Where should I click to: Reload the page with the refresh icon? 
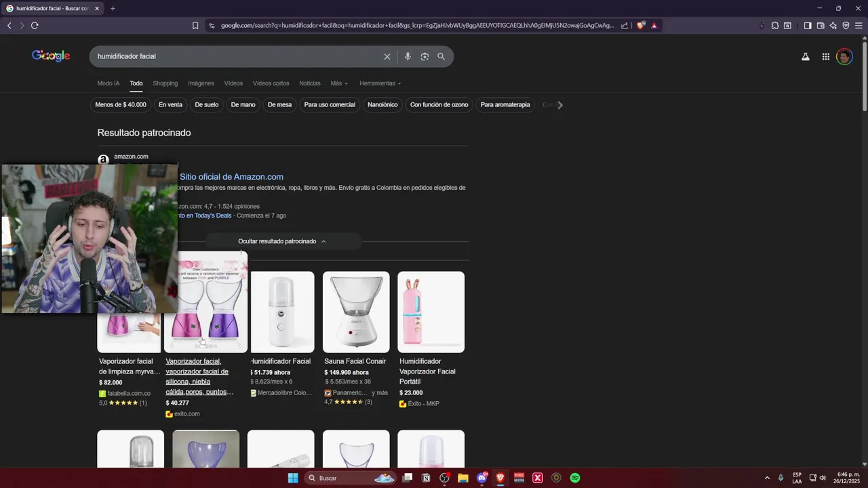click(35, 26)
